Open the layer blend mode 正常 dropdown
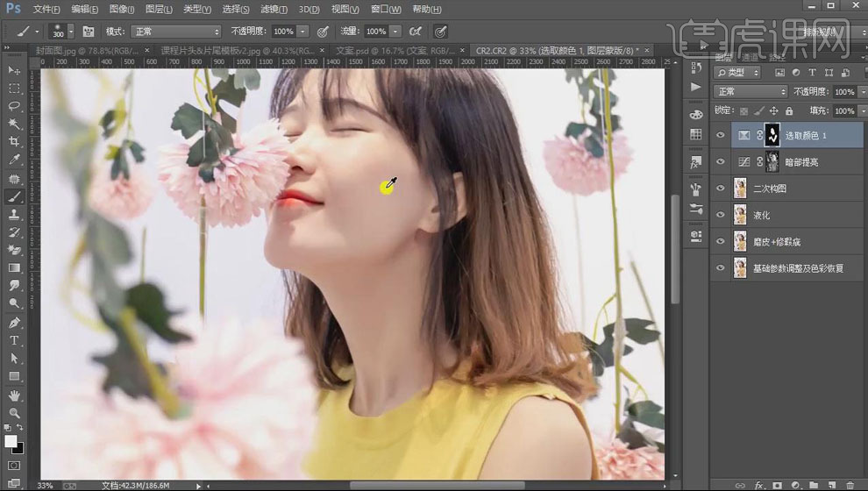Screen dimensions: 868x491 click(751, 91)
